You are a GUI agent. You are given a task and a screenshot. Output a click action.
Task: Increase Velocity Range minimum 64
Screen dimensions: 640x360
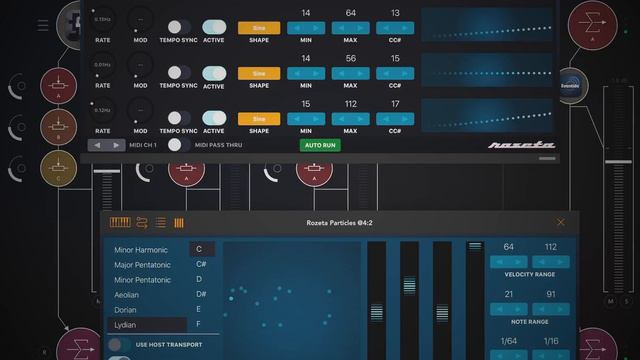coord(518,262)
